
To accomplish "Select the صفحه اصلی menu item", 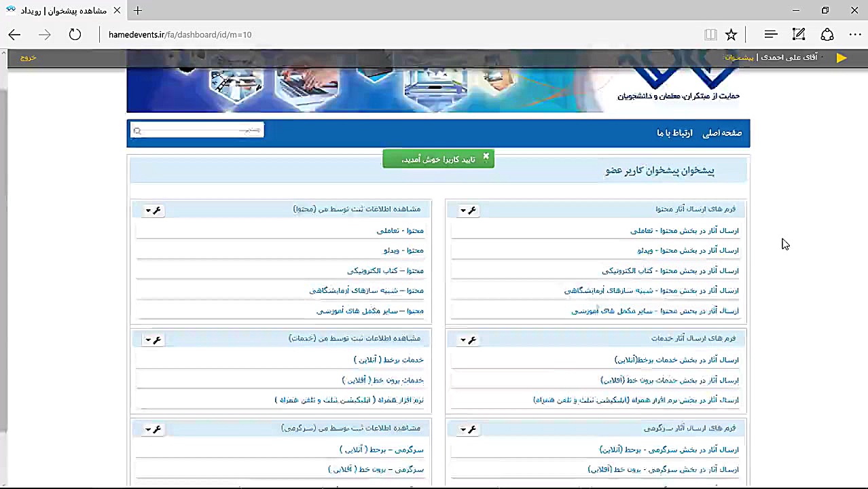I will coord(722,132).
